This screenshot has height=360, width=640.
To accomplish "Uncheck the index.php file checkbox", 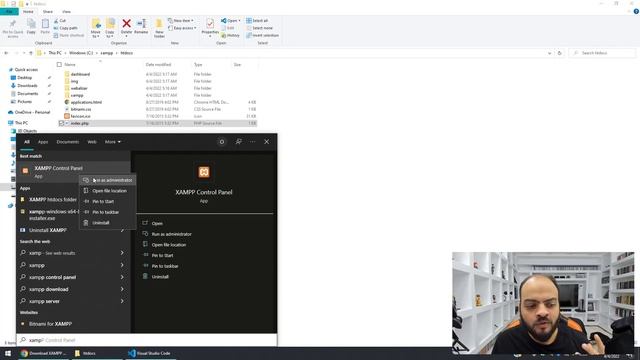I will tap(61, 123).
